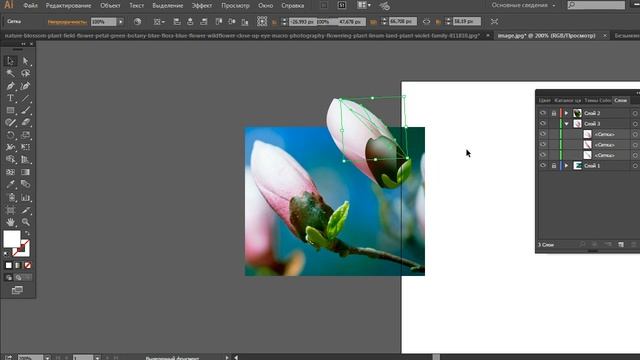Image resolution: width=640 pixels, height=360 pixels.
Task: Select the Hand tool
Action: pos(10,222)
